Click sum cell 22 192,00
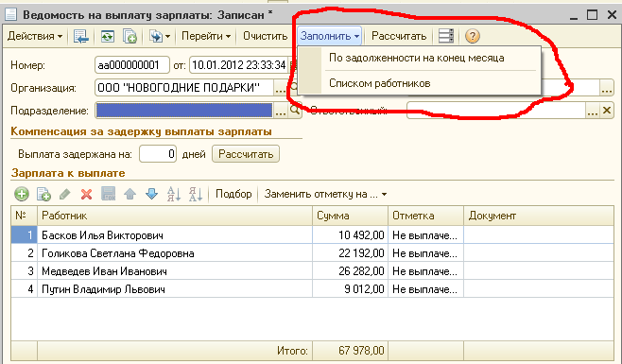 pos(351,253)
